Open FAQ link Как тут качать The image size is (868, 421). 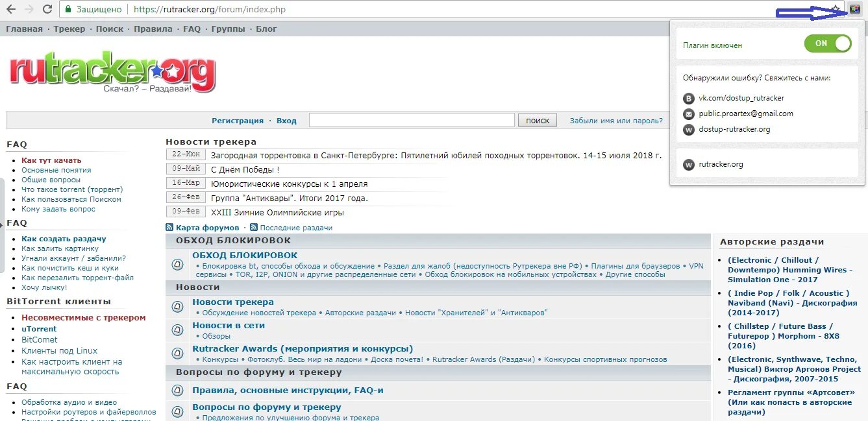click(51, 160)
